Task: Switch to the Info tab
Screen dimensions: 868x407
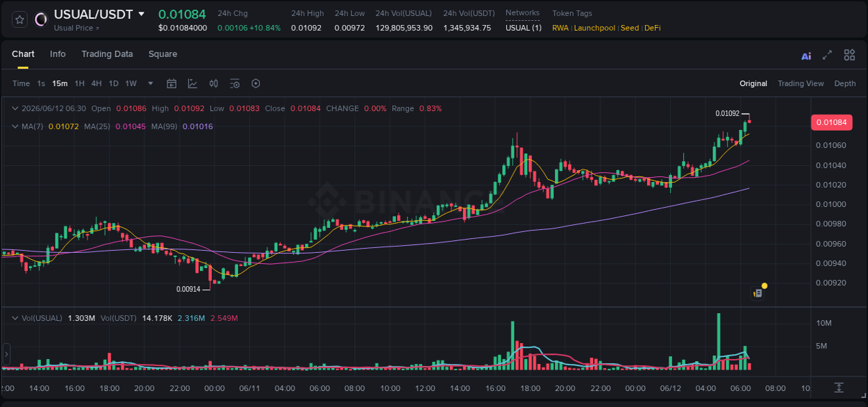Action: pos(58,54)
